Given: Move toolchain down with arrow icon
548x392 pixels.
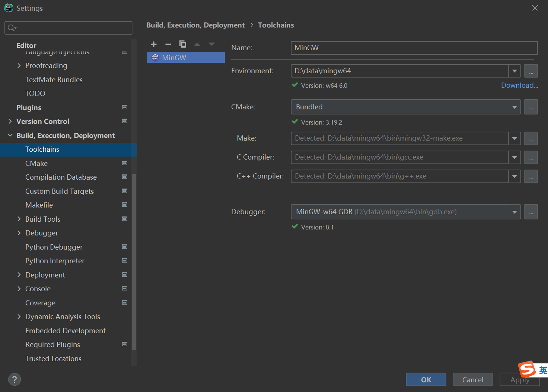Looking at the screenshot, I should tap(212, 44).
